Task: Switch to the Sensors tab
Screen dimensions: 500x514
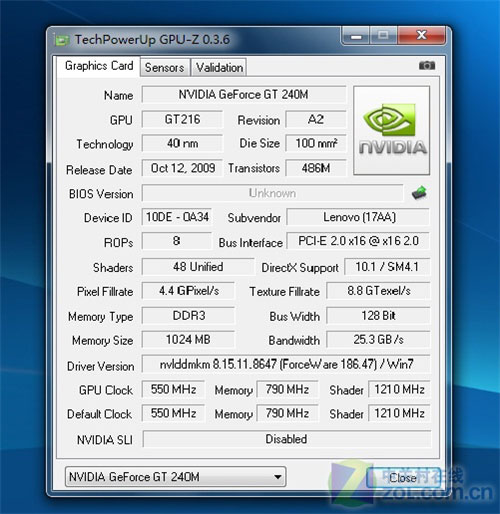Action: tap(165, 67)
